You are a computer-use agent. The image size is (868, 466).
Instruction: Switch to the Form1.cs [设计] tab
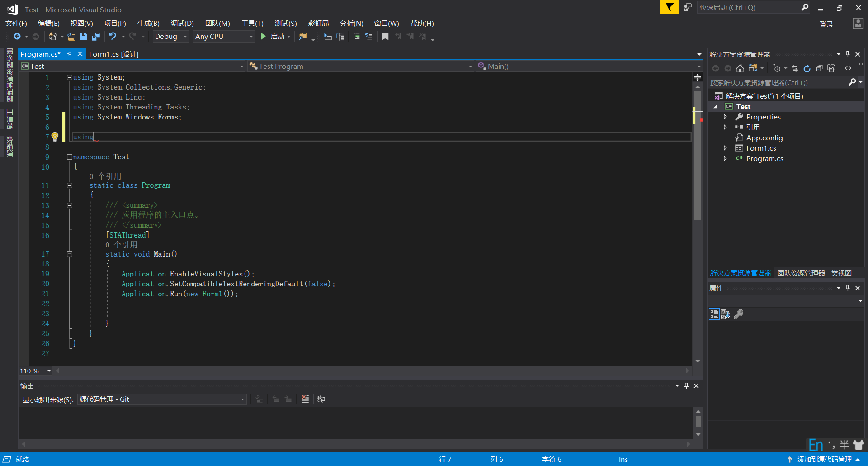(x=114, y=54)
